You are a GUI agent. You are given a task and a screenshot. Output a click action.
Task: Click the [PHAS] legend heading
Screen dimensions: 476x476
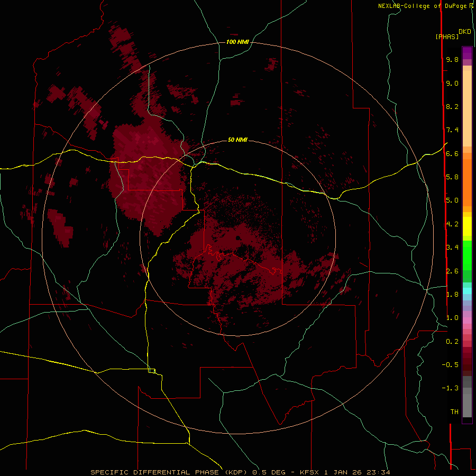click(447, 36)
